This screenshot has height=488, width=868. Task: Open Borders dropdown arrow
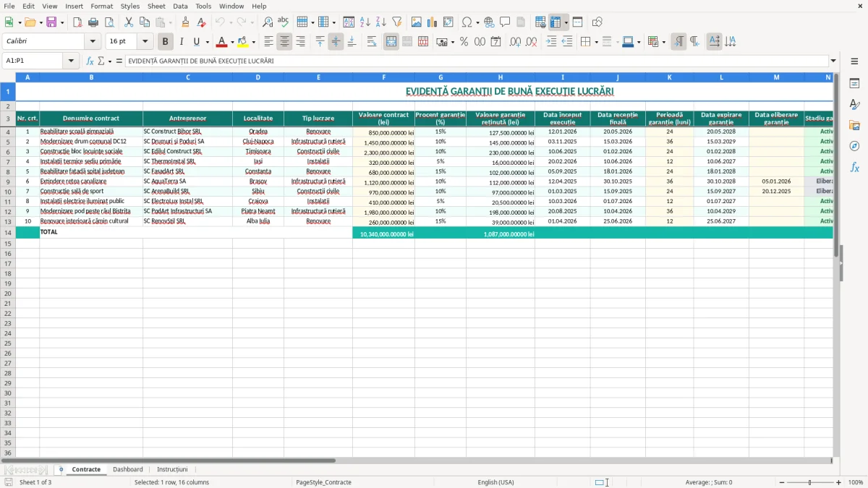point(597,42)
